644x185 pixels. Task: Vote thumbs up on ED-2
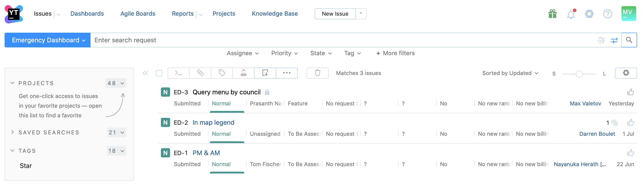coord(630,123)
